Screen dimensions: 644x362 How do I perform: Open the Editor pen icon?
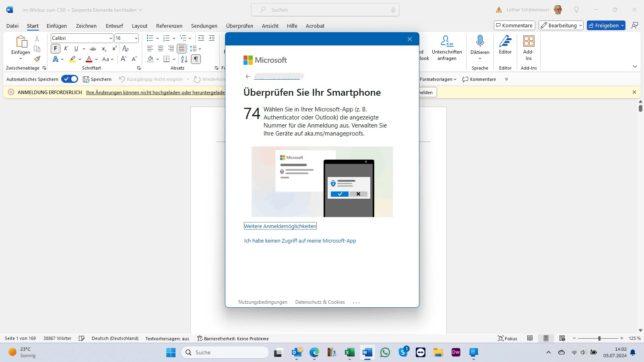(505, 41)
